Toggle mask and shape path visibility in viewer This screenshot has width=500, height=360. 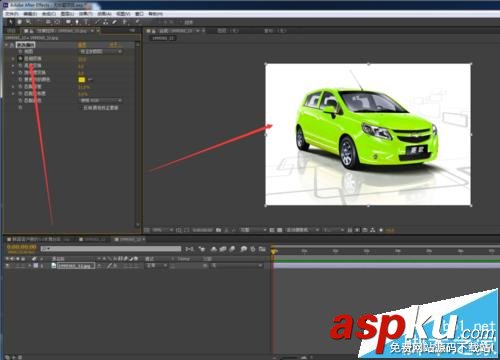coord(187,230)
